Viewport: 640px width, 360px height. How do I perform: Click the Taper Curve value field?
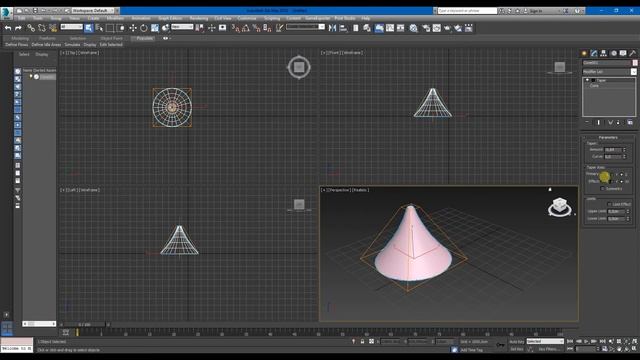(x=613, y=157)
